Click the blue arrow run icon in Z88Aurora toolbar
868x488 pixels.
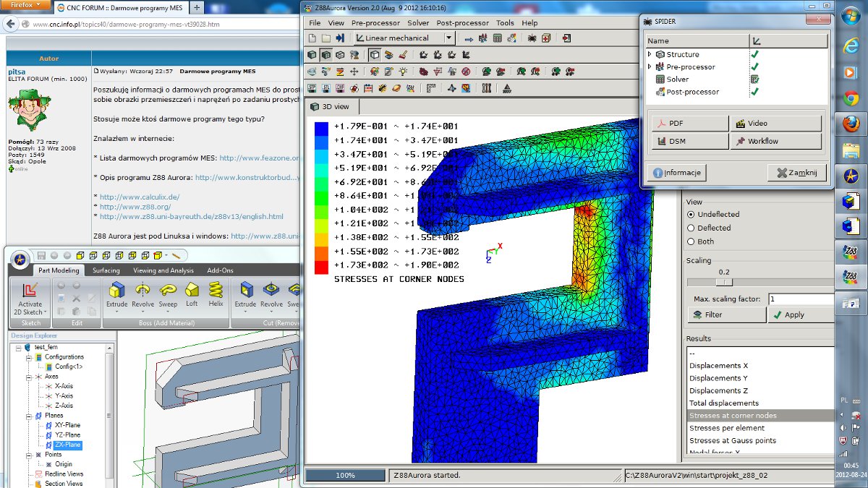pos(469,38)
